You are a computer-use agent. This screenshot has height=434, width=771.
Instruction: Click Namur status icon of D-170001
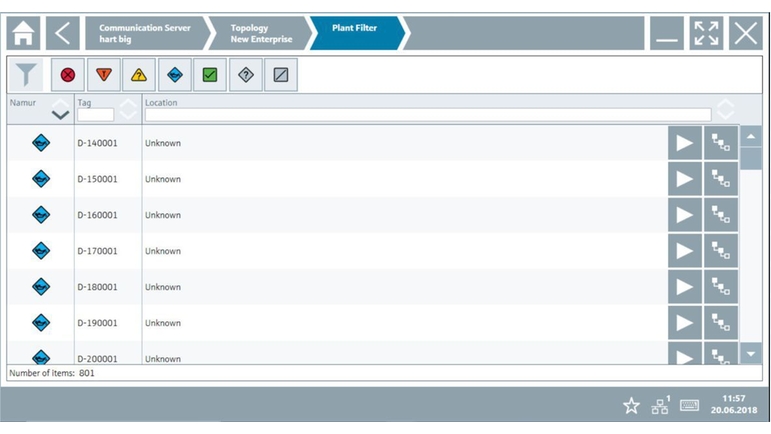41,251
